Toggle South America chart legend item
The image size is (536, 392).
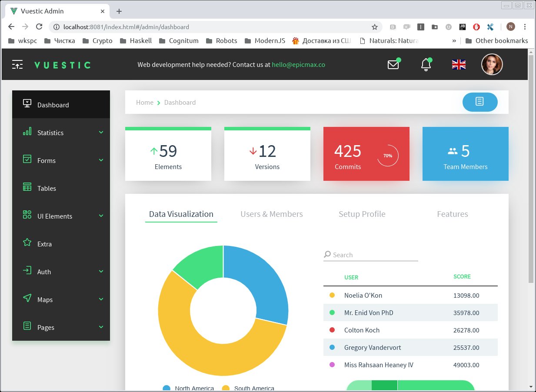click(248, 388)
